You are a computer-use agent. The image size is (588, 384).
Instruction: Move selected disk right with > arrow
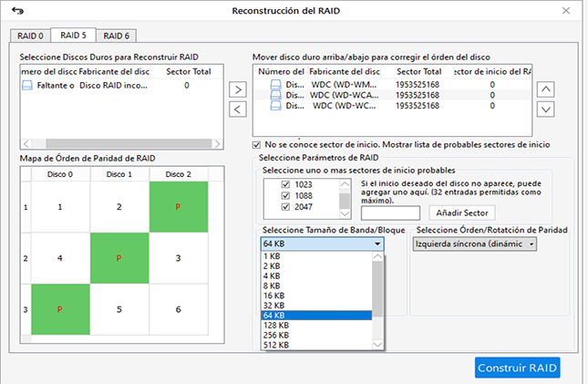pyautogui.click(x=238, y=89)
